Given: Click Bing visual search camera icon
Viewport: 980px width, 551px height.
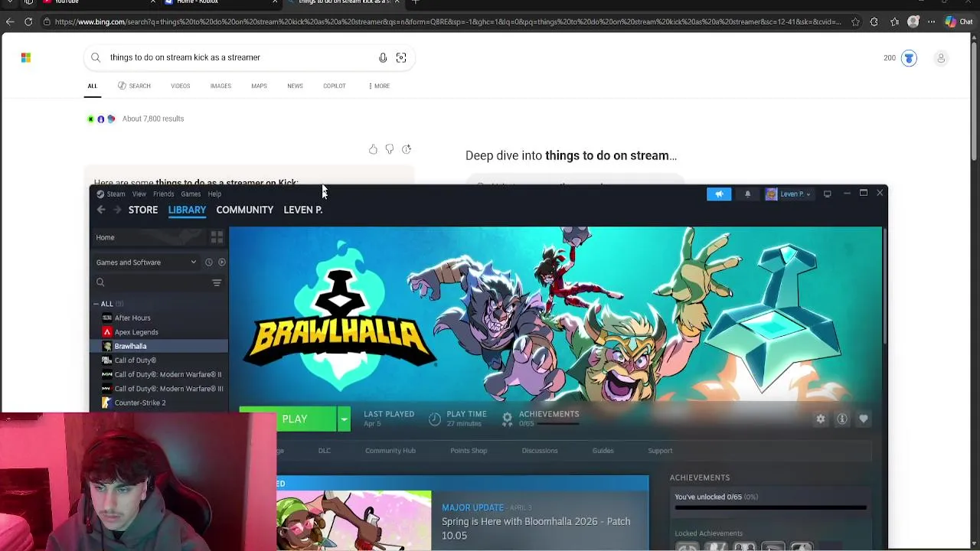Looking at the screenshot, I should (x=401, y=57).
